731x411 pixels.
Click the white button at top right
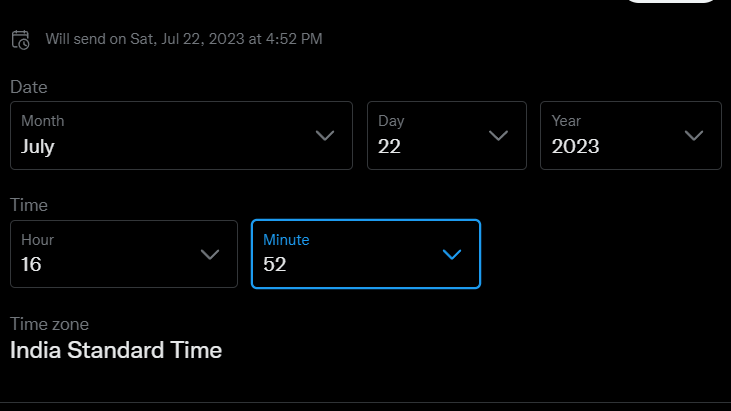click(x=670, y=1)
